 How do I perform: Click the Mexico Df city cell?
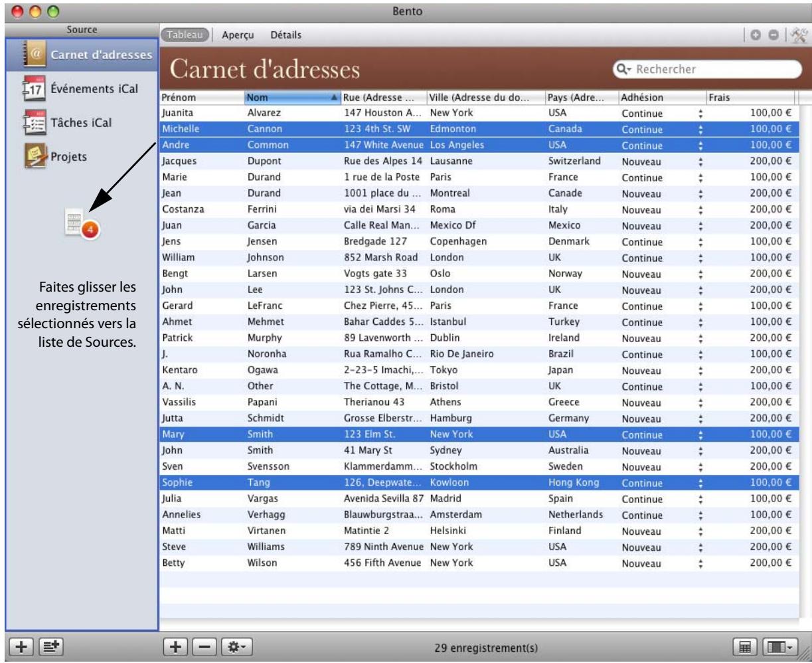click(x=454, y=225)
